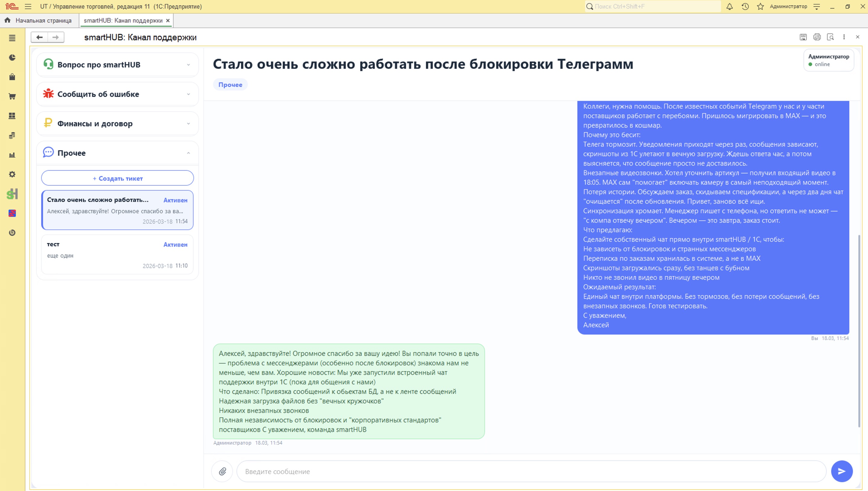Viewport: 868px width, 491px height.
Task: Open the ticket Стало очень сложно работать…
Action: (x=118, y=210)
